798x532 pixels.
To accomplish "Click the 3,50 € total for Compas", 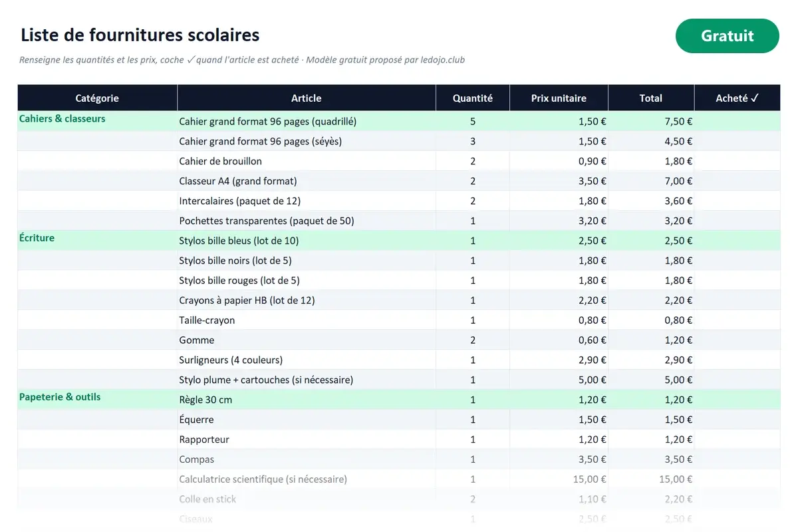I will (x=651, y=459).
